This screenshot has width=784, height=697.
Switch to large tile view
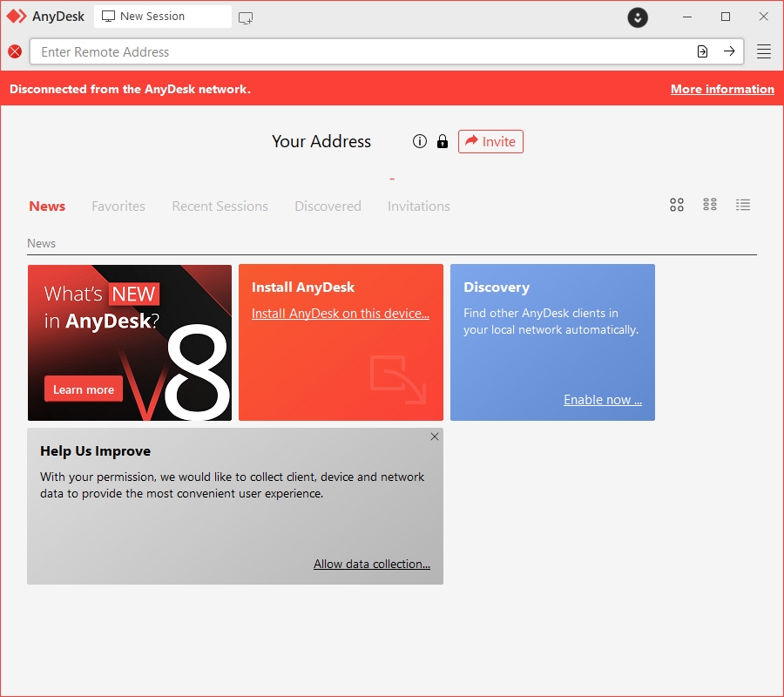pos(677,205)
